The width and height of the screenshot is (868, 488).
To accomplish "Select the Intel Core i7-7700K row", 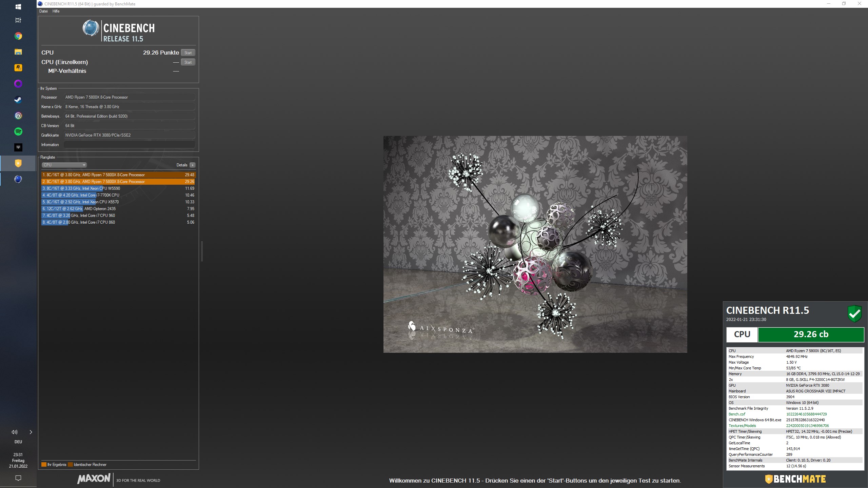I will 118,195.
